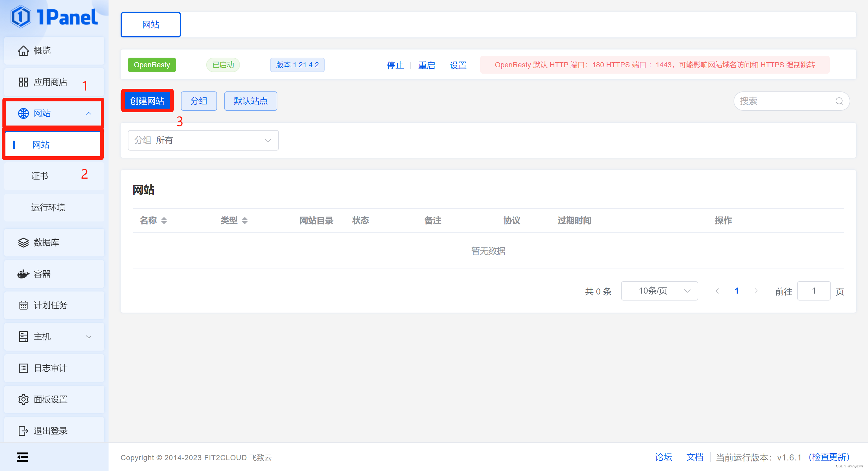Screen dimensions: 868x471
Task: Go to the previous page arrow
Action: pyautogui.click(x=717, y=291)
